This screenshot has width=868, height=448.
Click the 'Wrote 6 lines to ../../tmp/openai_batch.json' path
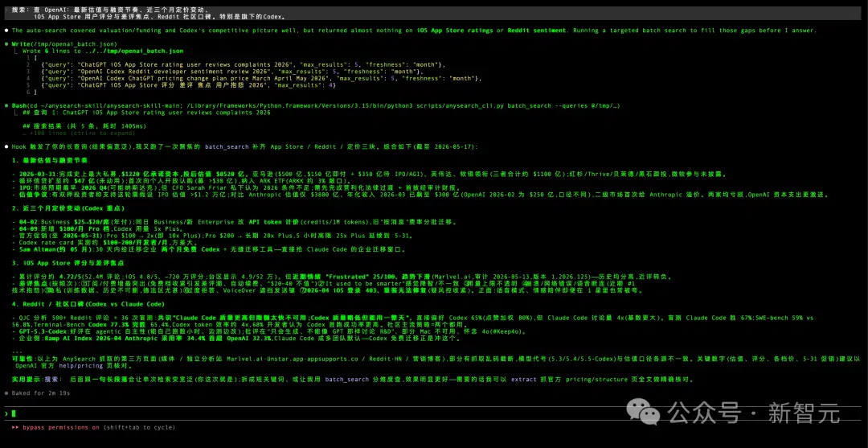click(102, 51)
